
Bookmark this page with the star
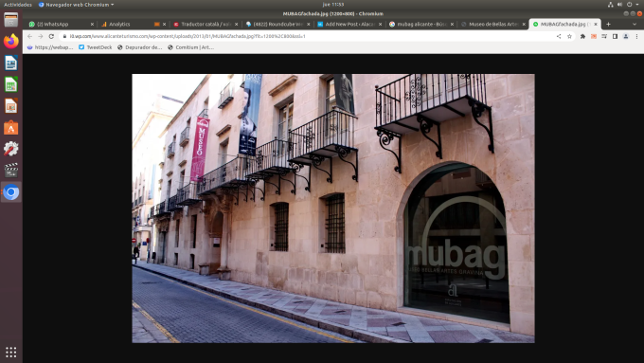pyautogui.click(x=569, y=36)
